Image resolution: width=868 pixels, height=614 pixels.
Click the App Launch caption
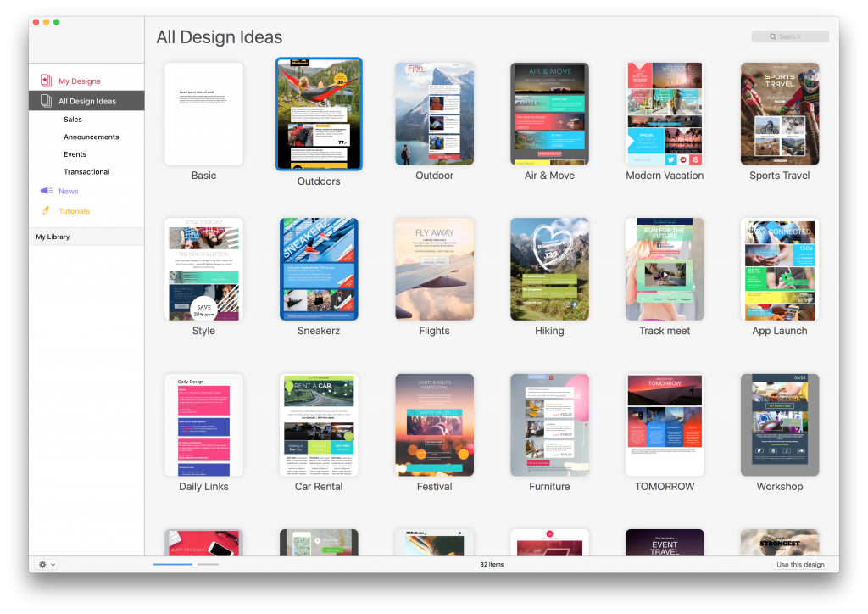coord(780,331)
